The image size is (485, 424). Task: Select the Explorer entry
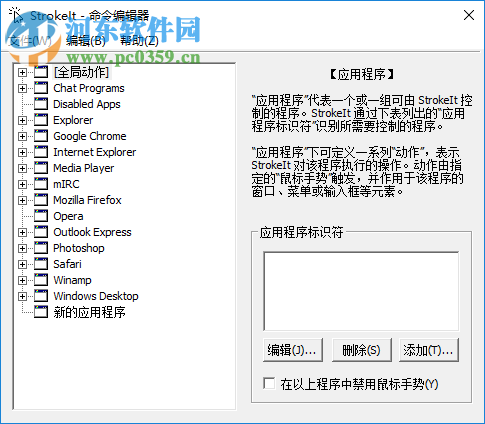pos(73,120)
